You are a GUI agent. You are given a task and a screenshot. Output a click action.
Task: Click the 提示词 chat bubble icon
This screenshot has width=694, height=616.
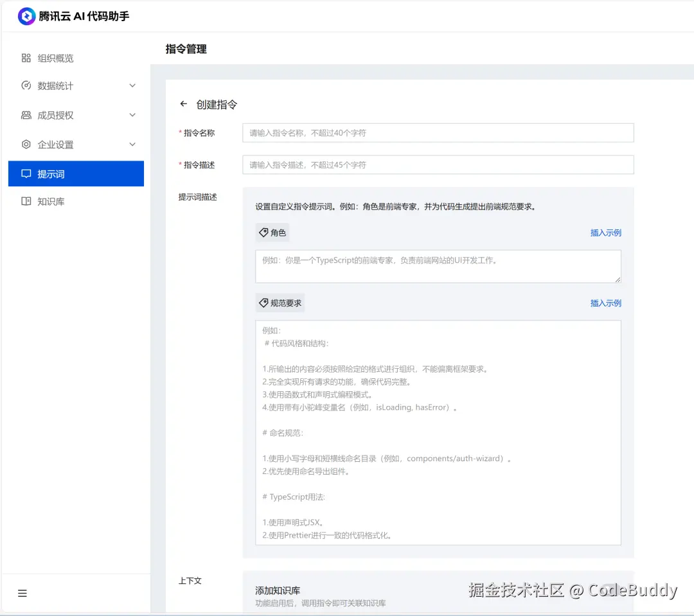click(26, 173)
